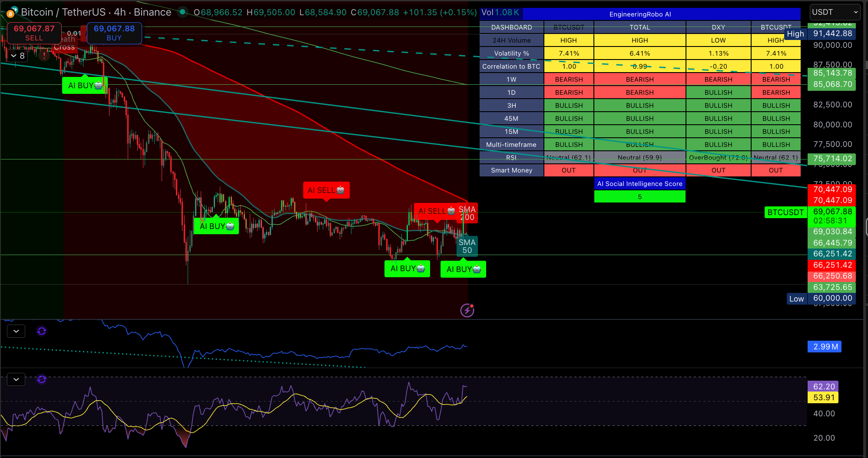The image size is (868, 458).
Task: Click the 24H Volume row label
Action: tap(511, 40)
